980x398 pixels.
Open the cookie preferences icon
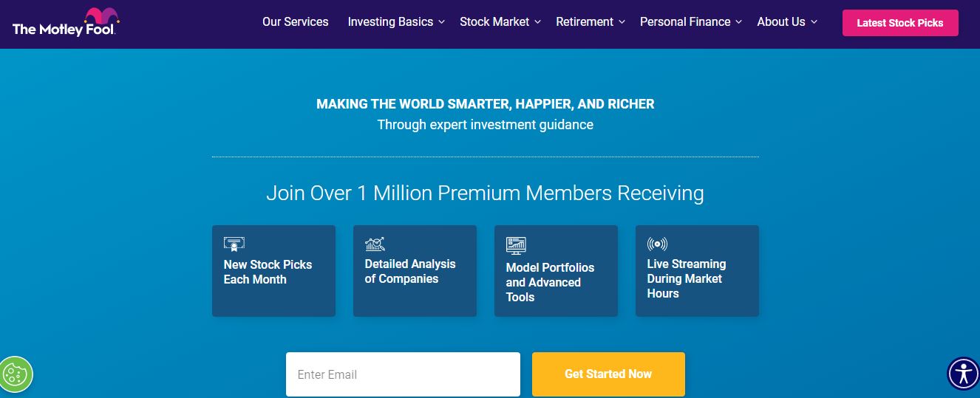(16, 374)
